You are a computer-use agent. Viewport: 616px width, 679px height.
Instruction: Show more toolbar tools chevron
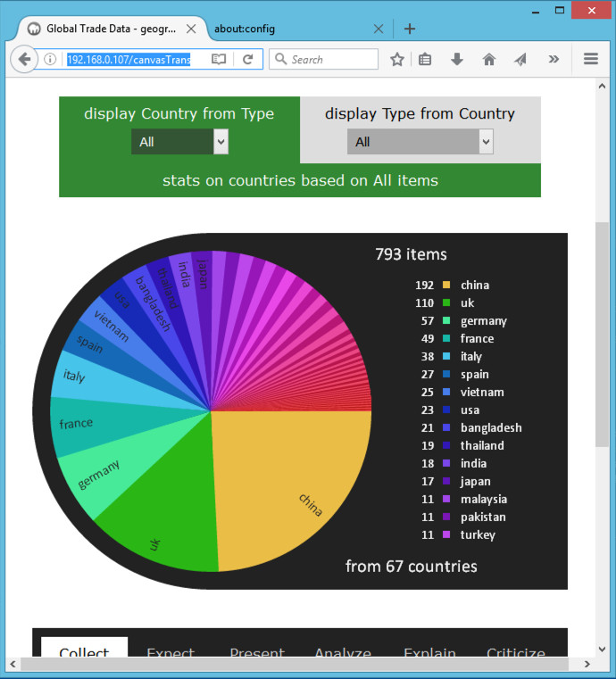point(554,59)
